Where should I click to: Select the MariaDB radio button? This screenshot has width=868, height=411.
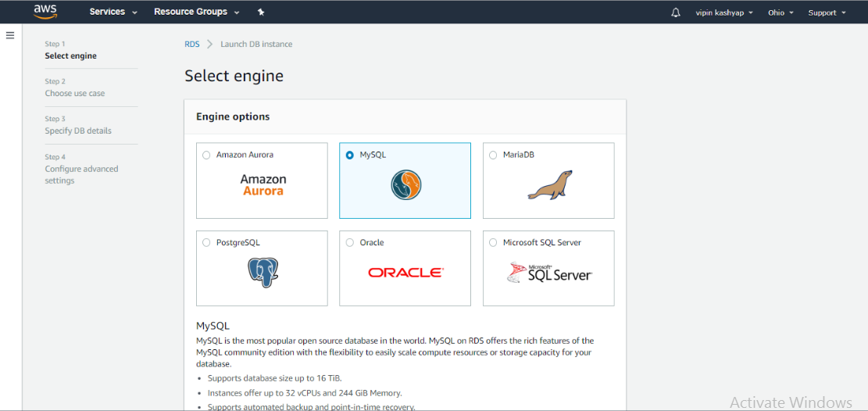[493, 155]
